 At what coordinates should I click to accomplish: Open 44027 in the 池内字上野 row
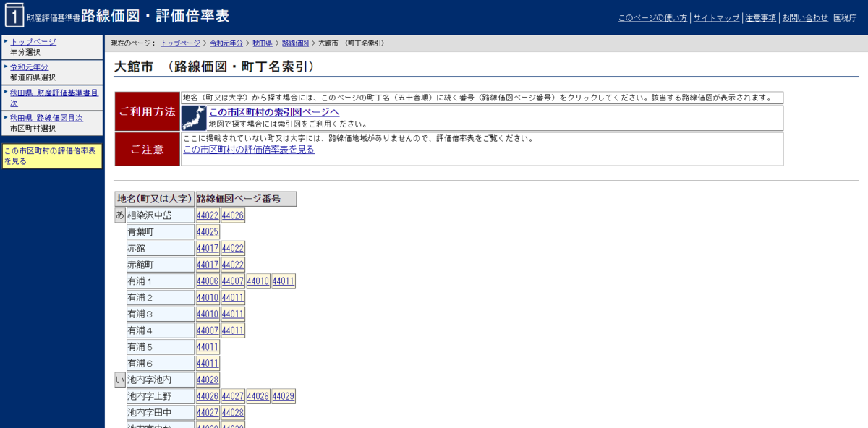pos(233,396)
